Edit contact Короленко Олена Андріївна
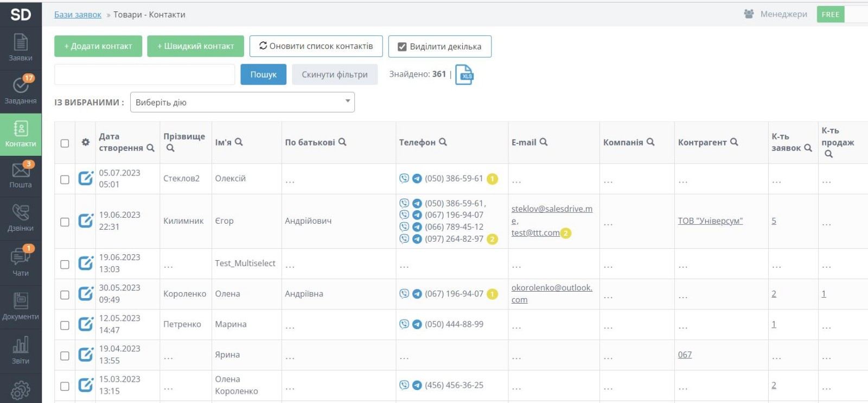 pos(86,294)
